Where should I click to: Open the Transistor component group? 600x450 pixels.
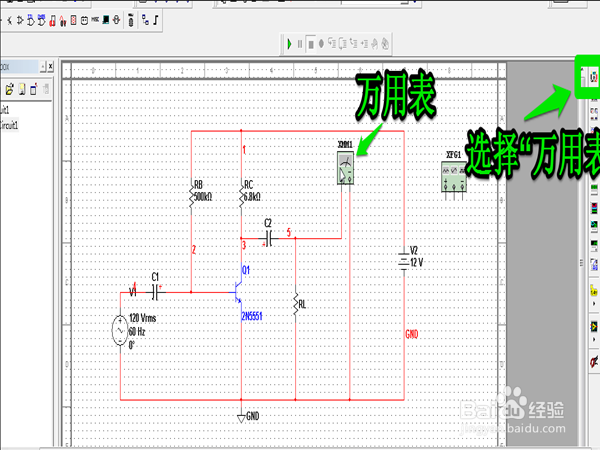click(x=9, y=20)
